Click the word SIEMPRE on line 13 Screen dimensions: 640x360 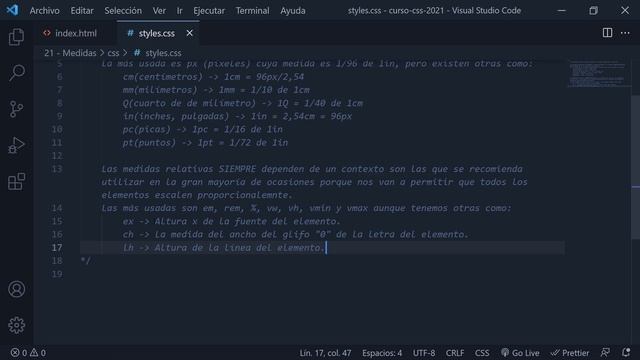pyautogui.click(x=237, y=169)
